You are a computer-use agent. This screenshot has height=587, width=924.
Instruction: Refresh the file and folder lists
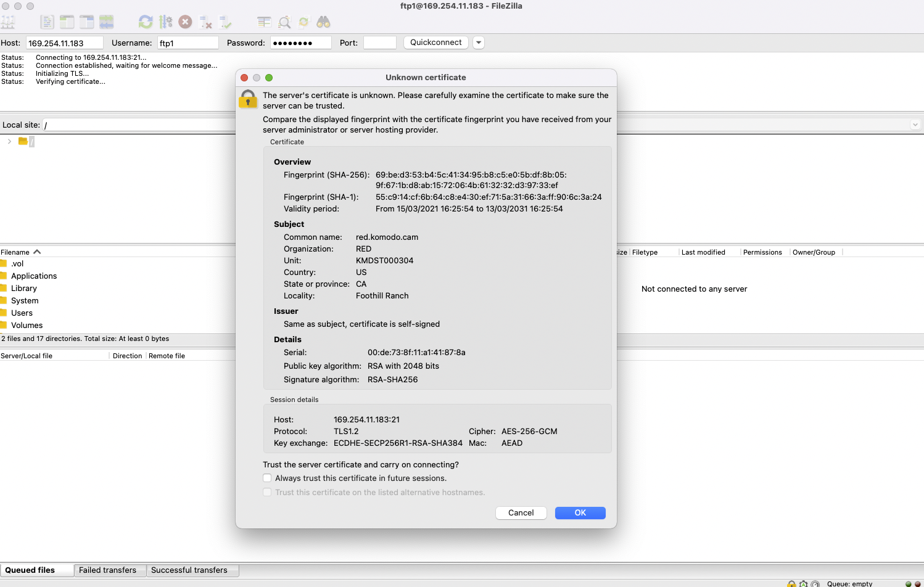[x=146, y=22]
